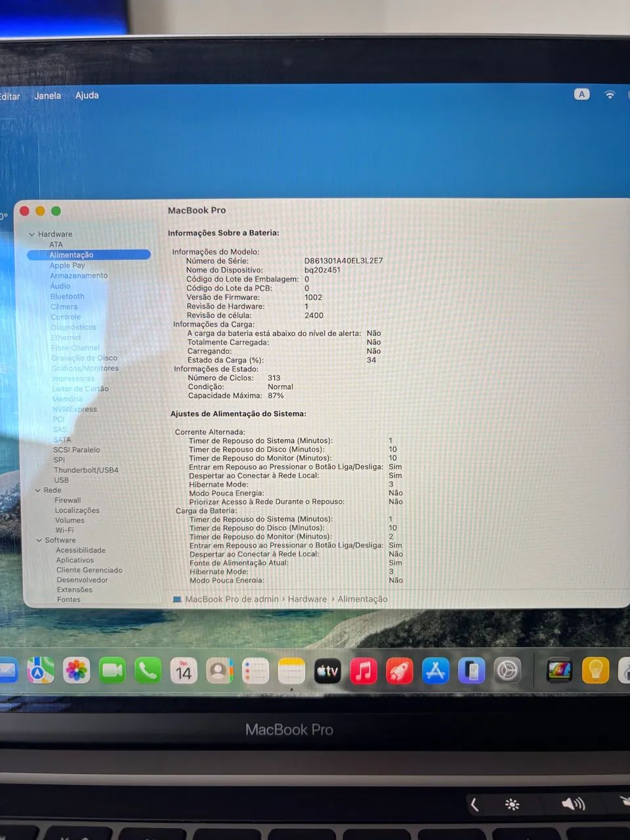Select Armazenamento in the sidebar
Screen dimensions: 630x840
79,276
